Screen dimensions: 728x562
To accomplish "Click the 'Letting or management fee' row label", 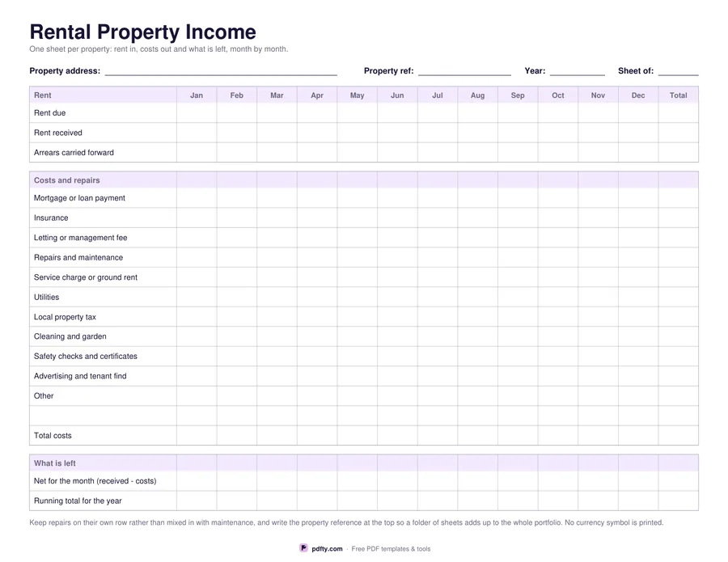I will pyautogui.click(x=80, y=238).
